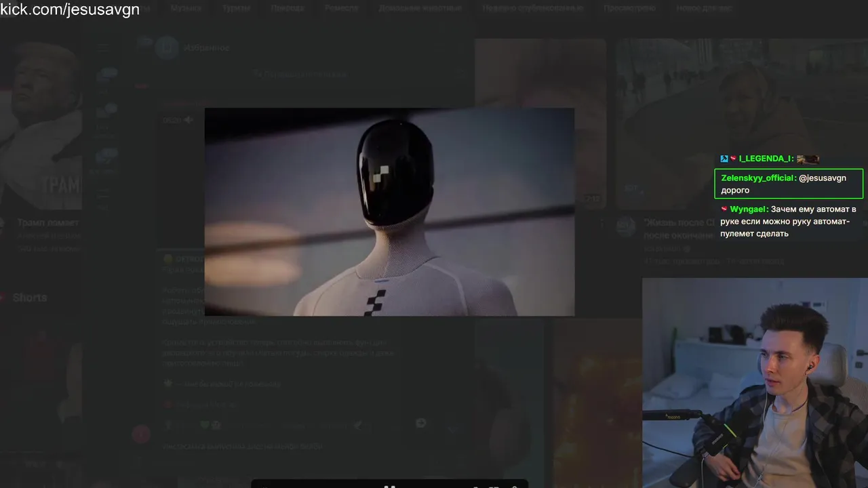Click the robot video overlay in center
The image size is (868, 488).
pyautogui.click(x=389, y=211)
